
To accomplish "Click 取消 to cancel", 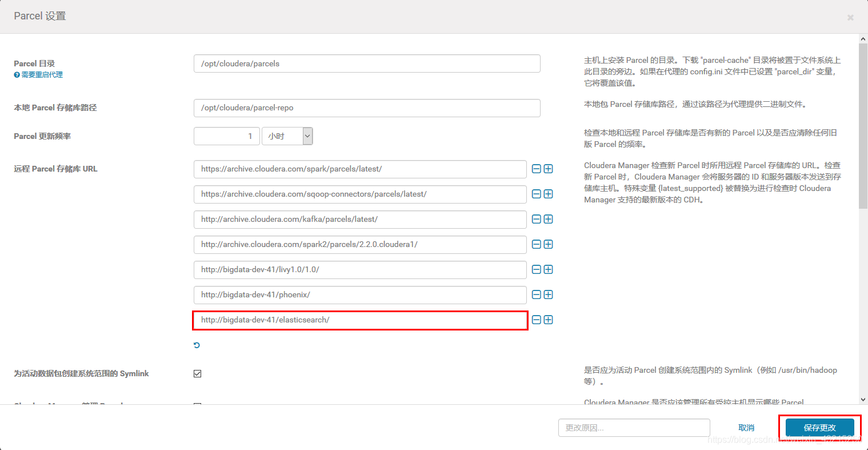I will pyautogui.click(x=746, y=428).
